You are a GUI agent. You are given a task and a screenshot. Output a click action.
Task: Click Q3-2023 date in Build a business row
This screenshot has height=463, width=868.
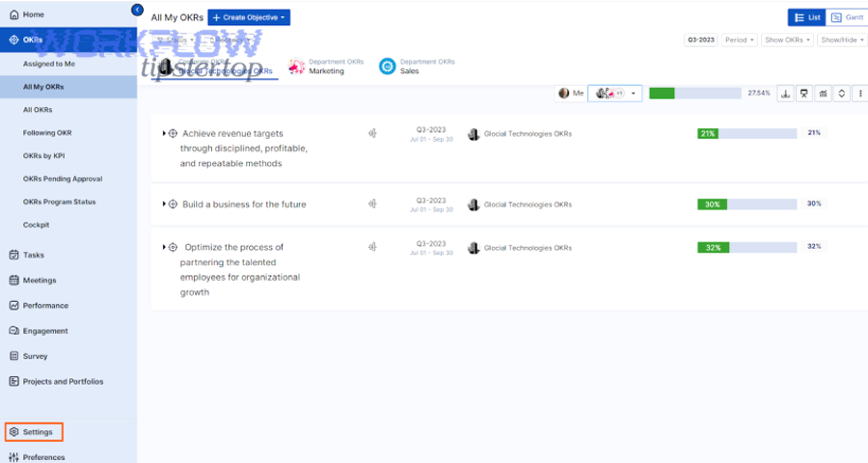point(431,200)
